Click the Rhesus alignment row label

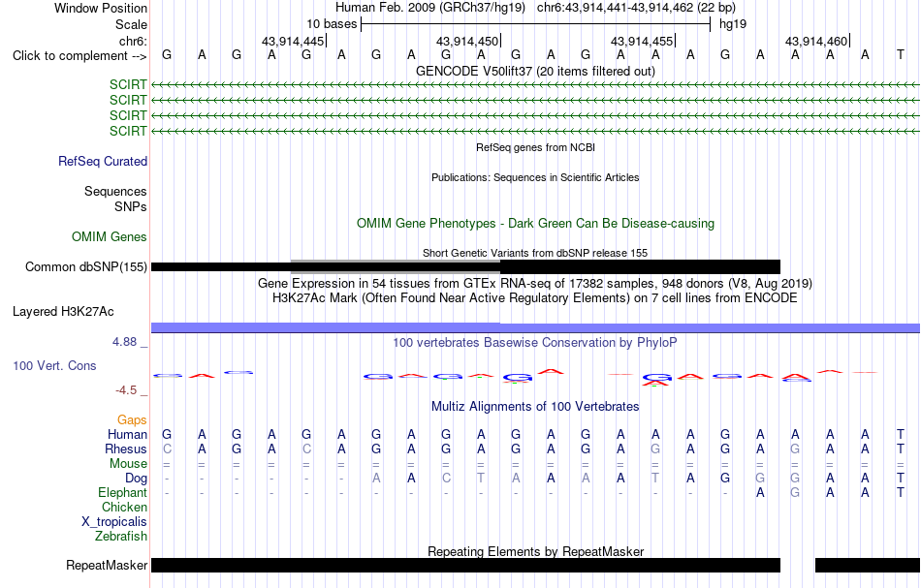pyautogui.click(x=126, y=449)
